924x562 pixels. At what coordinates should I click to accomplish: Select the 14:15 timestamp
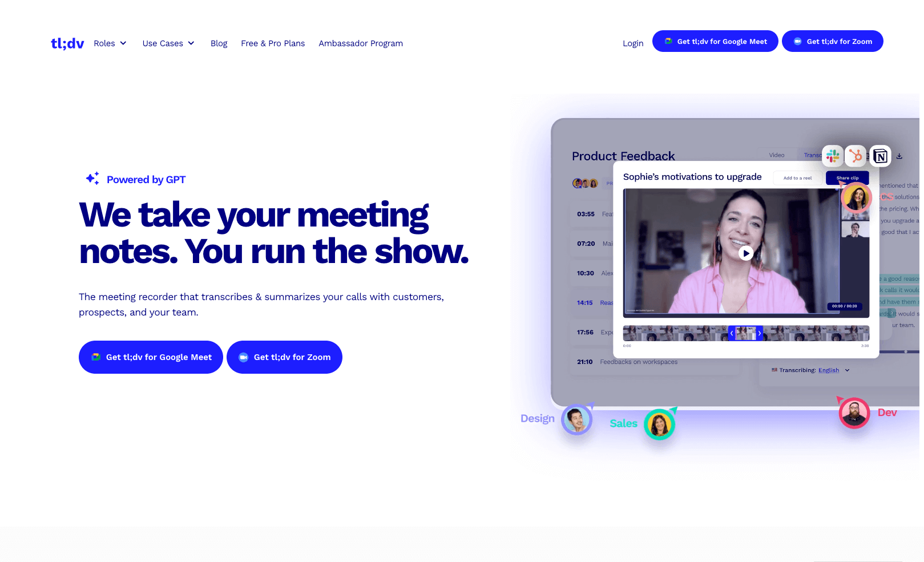click(585, 303)
